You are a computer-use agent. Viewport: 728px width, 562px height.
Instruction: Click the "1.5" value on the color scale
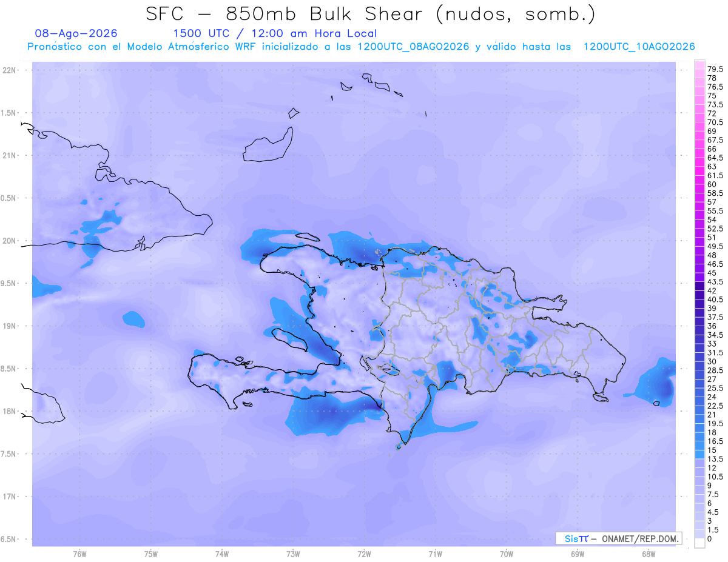[713, 529]
